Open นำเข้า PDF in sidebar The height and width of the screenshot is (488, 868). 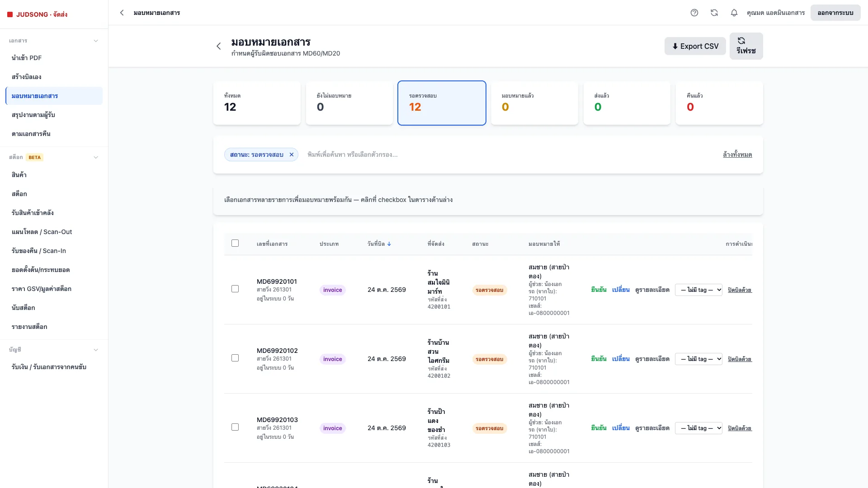[54, 58]
